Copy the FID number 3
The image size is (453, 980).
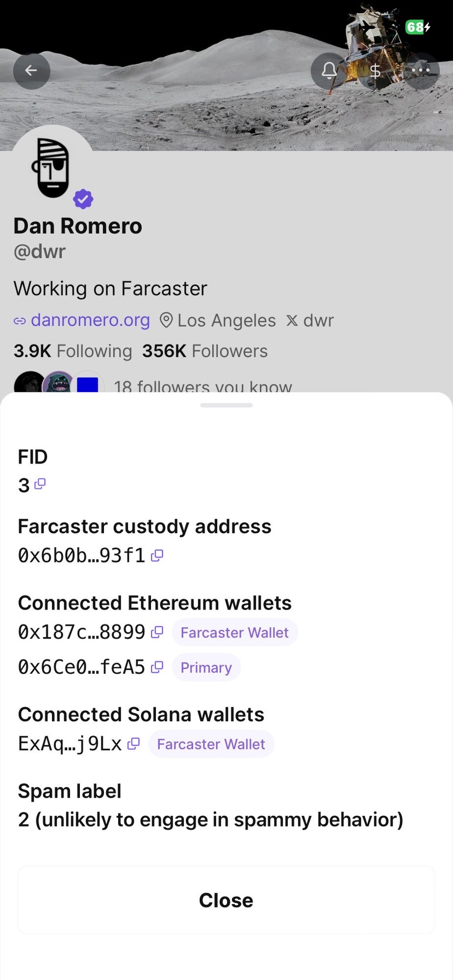pos(40,484)
